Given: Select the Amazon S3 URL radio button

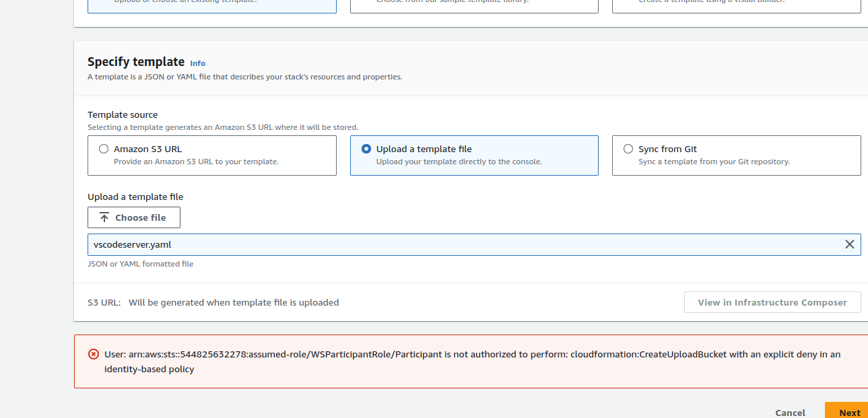Looking at the screenshot, I should click(x=104, y=149).
